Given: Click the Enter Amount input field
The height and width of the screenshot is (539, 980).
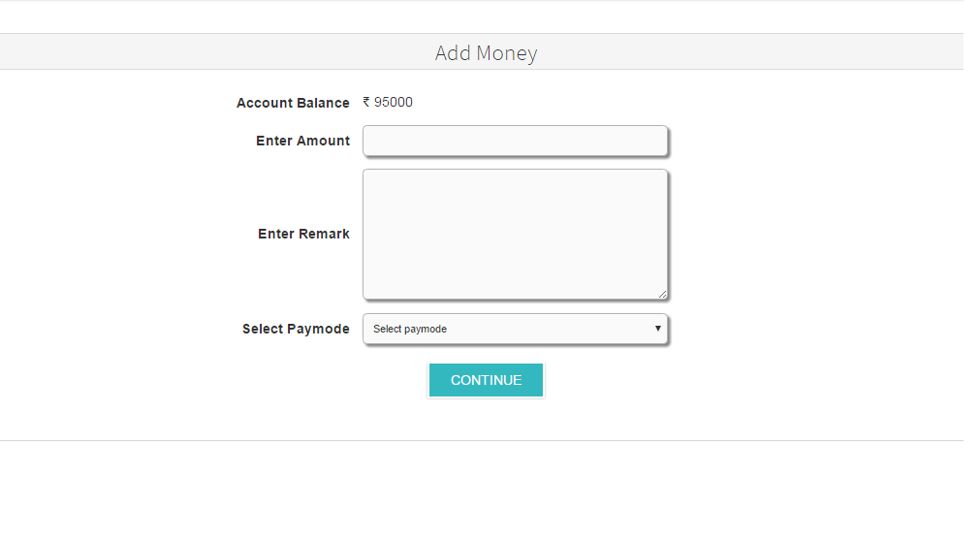Looking at the screenshot, I should (515, 141).
